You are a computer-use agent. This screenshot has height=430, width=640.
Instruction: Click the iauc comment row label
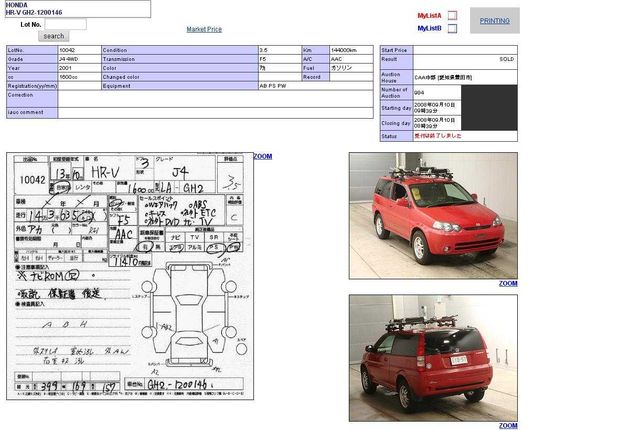coord(25,112)
